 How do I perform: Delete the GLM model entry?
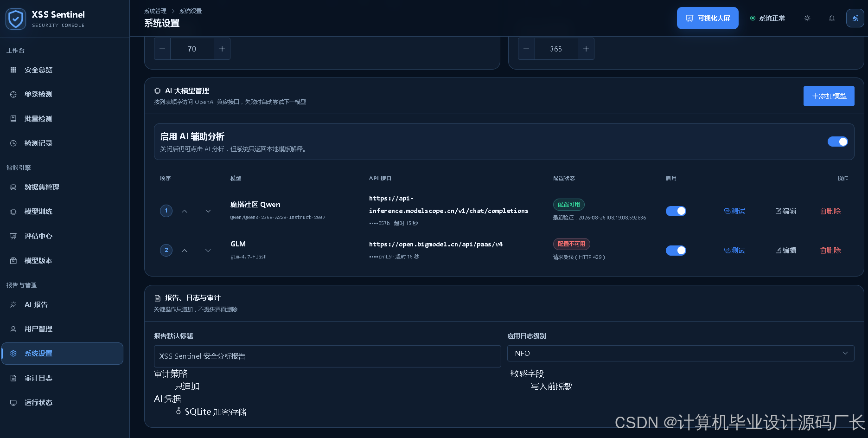point(830,251)
